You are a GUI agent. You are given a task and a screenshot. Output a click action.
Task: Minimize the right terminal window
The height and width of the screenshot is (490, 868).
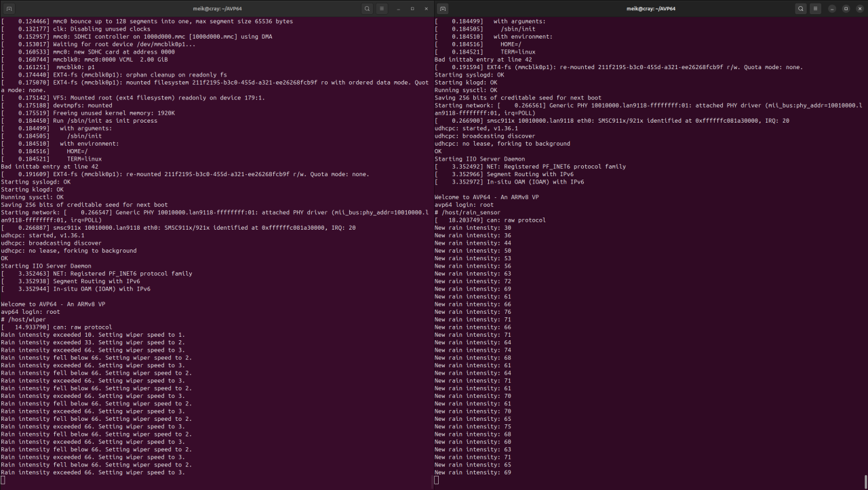click(x=831, y=9)
